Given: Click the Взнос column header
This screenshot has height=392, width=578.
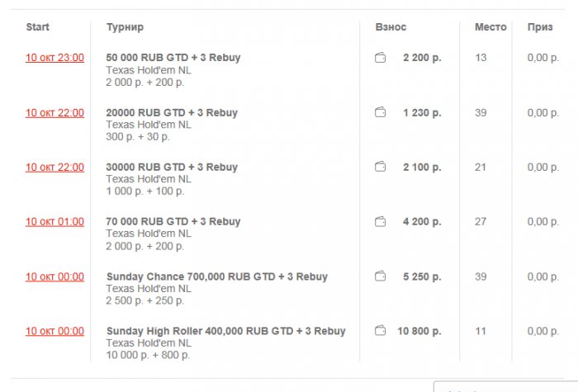Looking at the screenshot, I should [391, 27].
